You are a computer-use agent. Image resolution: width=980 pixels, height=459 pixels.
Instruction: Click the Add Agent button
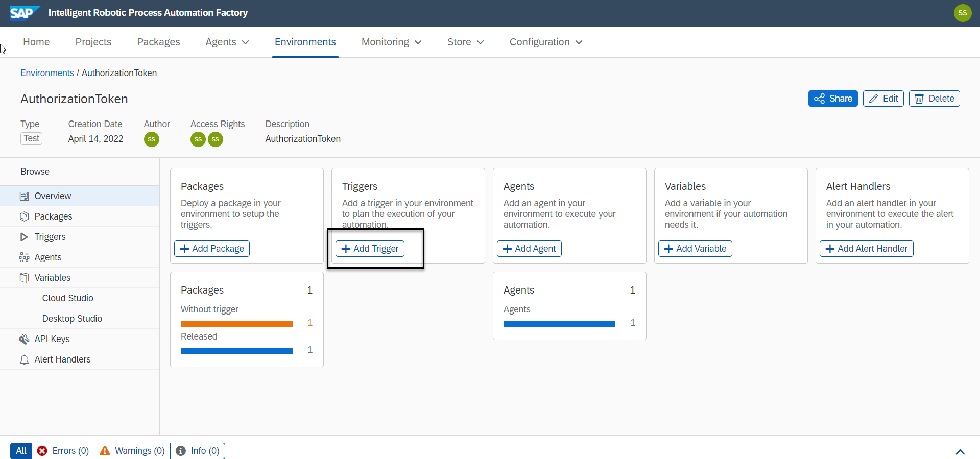tap(529, 249)
